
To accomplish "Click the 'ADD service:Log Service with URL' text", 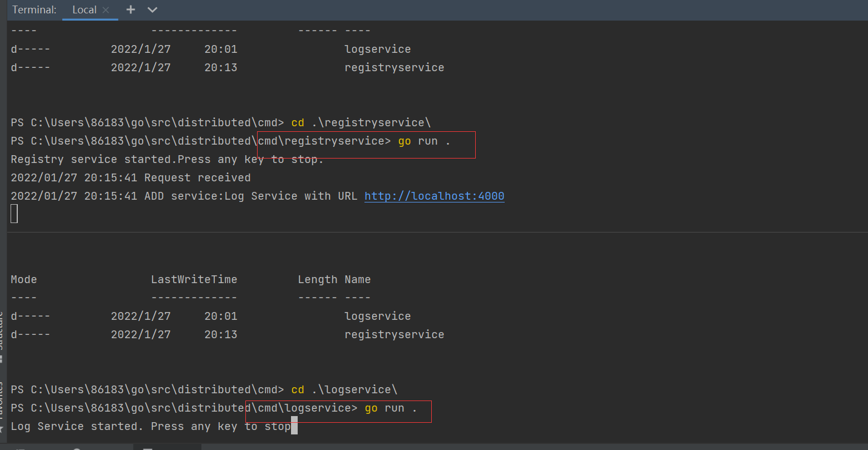I will pos(251,196).
